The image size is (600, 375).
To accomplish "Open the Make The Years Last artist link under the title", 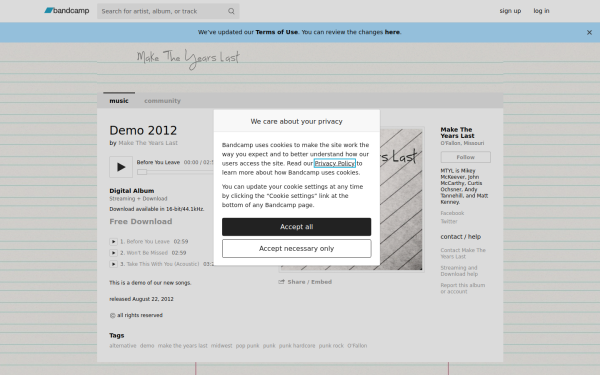I will click(148, 143).
